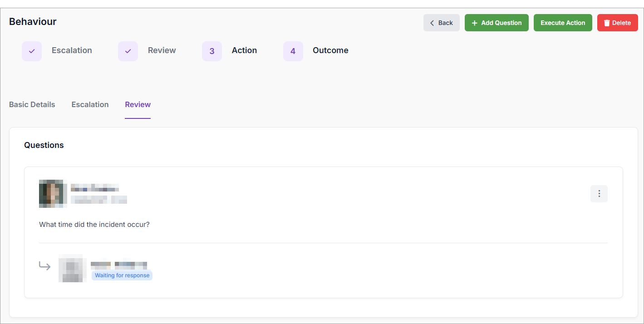
Task: Click the Action step label
Action: tap(244, 50)
